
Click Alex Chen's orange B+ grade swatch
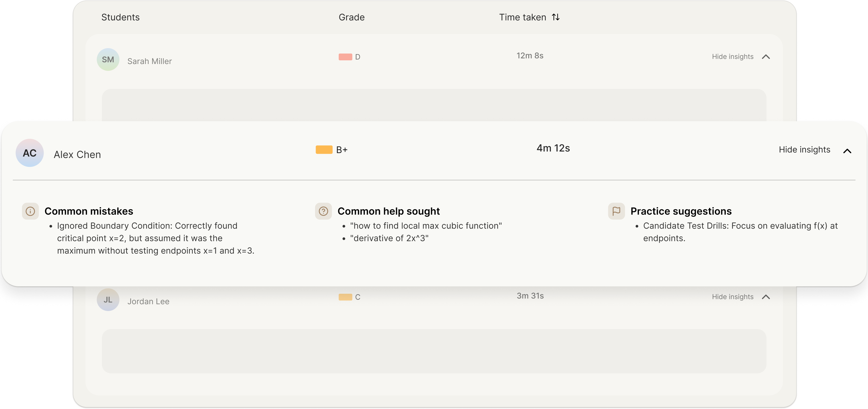[x=324, y=150]
